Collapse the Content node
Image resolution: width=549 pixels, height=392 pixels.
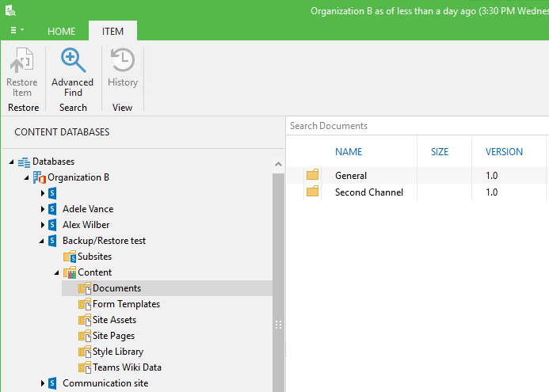point(57,272)
